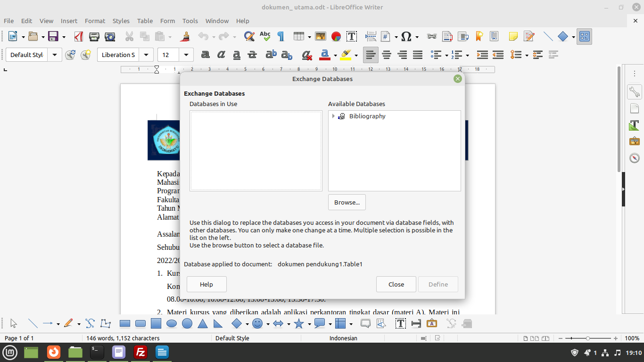Insert Hyperlink icon
Image resolution: width=644 pixels, height=362 pixels.
click(431, 36)
